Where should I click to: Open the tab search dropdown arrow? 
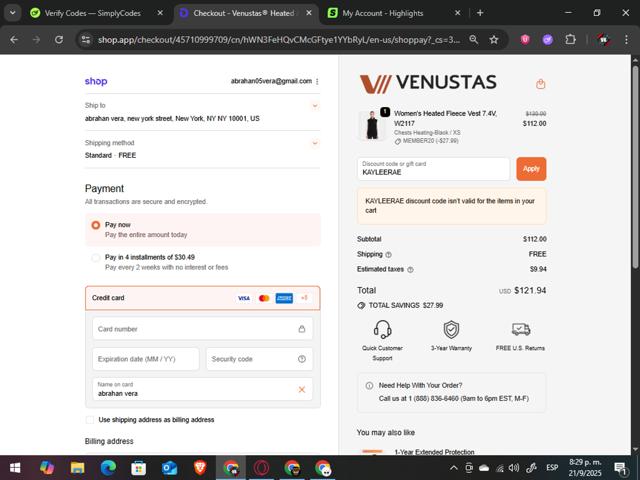pos(13,13)
